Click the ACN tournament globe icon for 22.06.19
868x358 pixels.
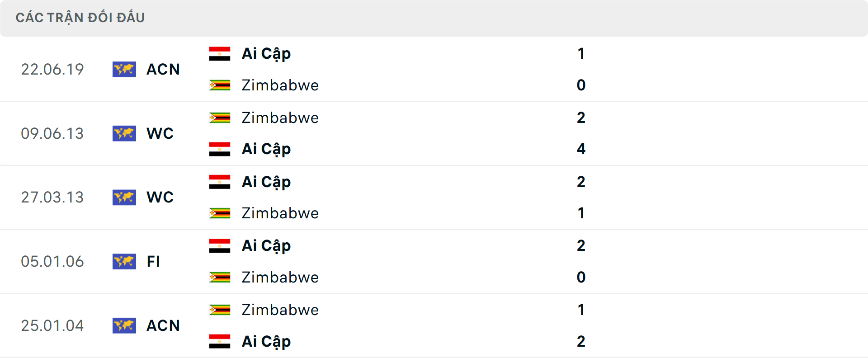(124, 69)
